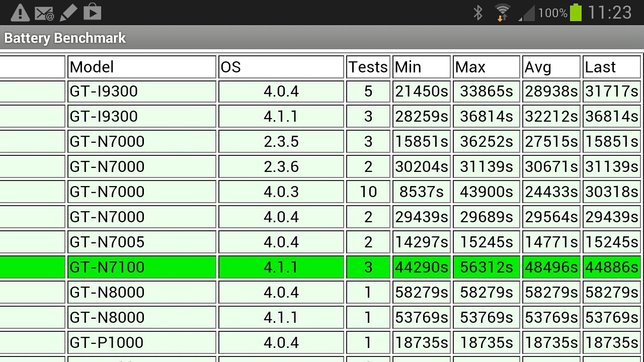Image resolution: width=644 pixels, height=362 pixels.
Task: Tap the Model column header
Action: [x=142, y=67]
